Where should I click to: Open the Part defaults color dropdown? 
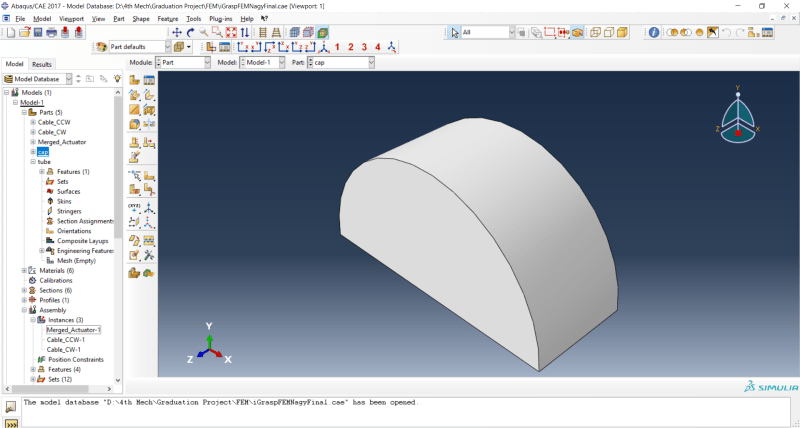168,47
